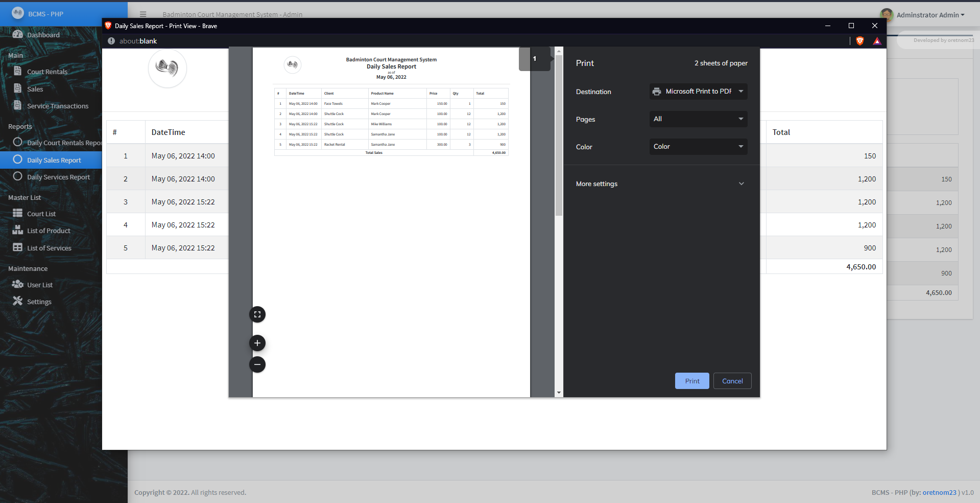Screen dimensions: 980x503
Task: Open the Color dropdown
Action: (x=698, y=147)
